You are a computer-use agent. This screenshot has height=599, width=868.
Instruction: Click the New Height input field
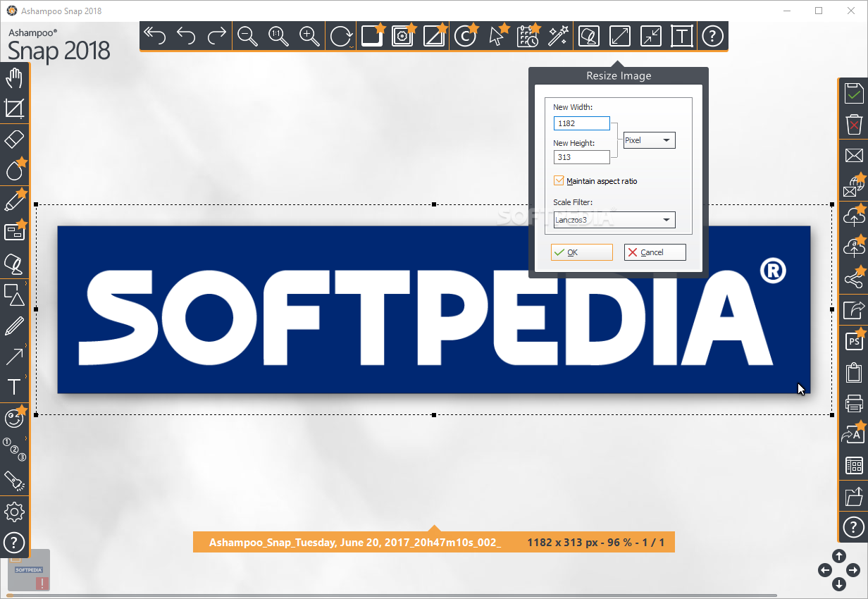tap(582, 157)
